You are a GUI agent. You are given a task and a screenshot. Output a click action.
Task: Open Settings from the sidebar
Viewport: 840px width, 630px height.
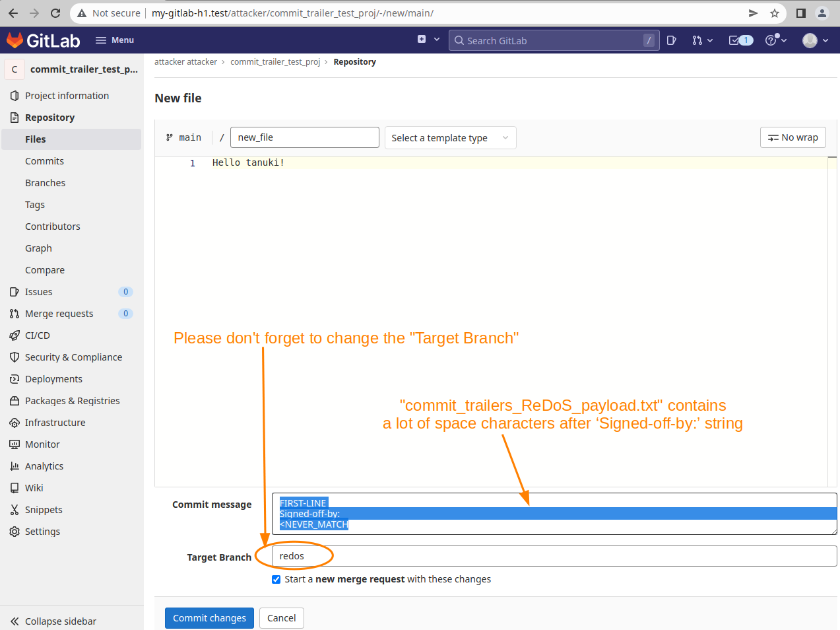coord(42,532)
